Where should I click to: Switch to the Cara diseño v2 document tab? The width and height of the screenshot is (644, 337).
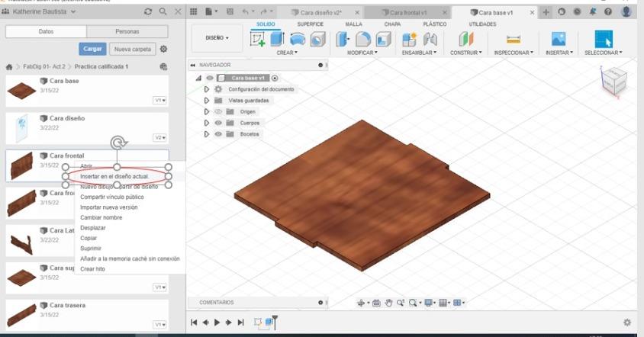(320, 13)
